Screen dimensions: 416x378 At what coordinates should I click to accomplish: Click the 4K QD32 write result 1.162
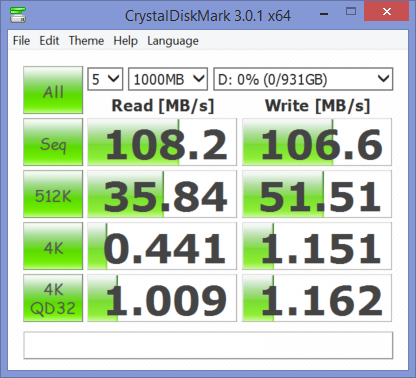317,298
